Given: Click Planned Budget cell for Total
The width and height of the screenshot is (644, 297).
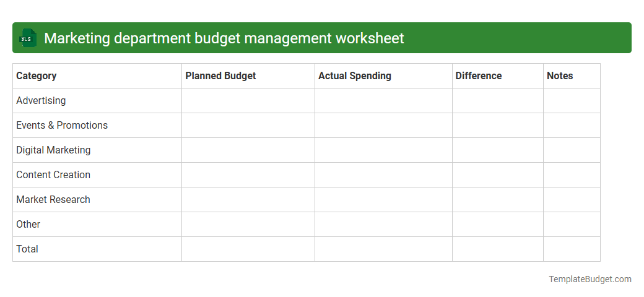Looking at the screenshot, I should tap(248, 249).
